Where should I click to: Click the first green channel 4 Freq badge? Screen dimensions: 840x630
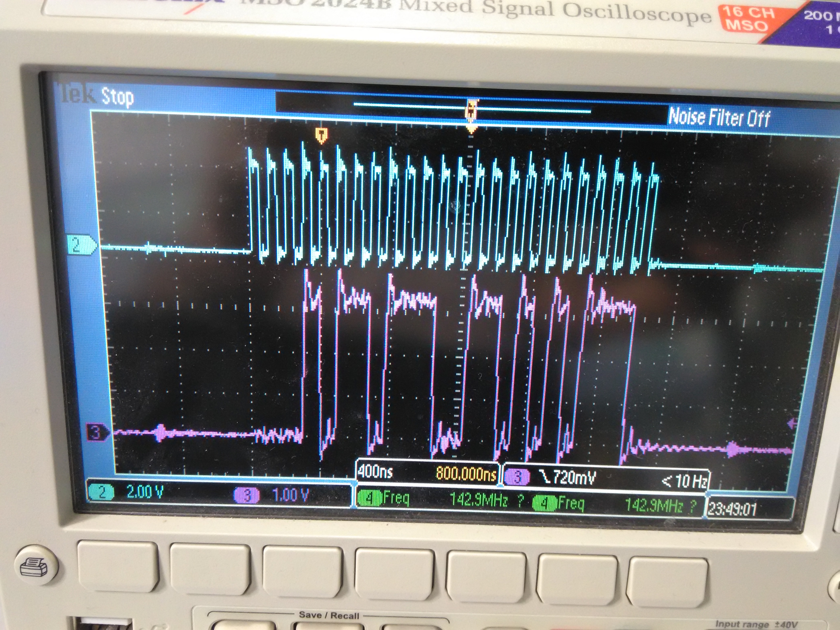coord(370,498)
